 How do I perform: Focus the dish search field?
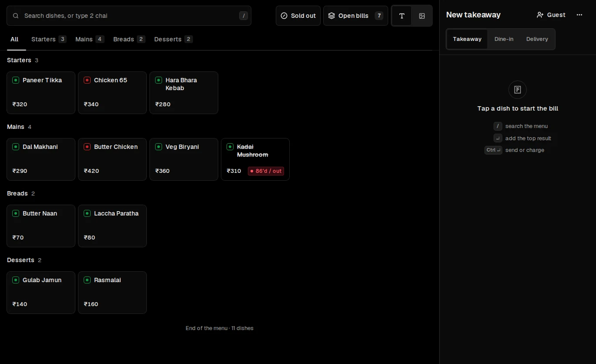point(129,16)
